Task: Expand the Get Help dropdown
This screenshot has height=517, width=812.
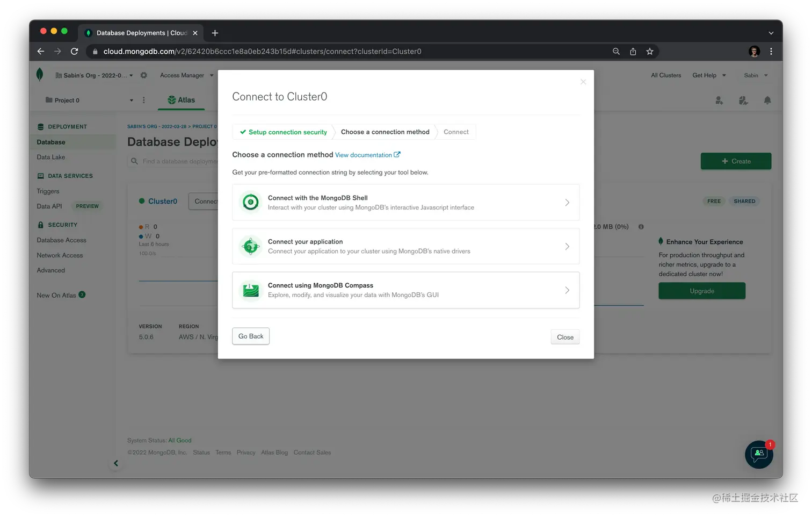Action: pyautogui.click(x=708, y=75)
